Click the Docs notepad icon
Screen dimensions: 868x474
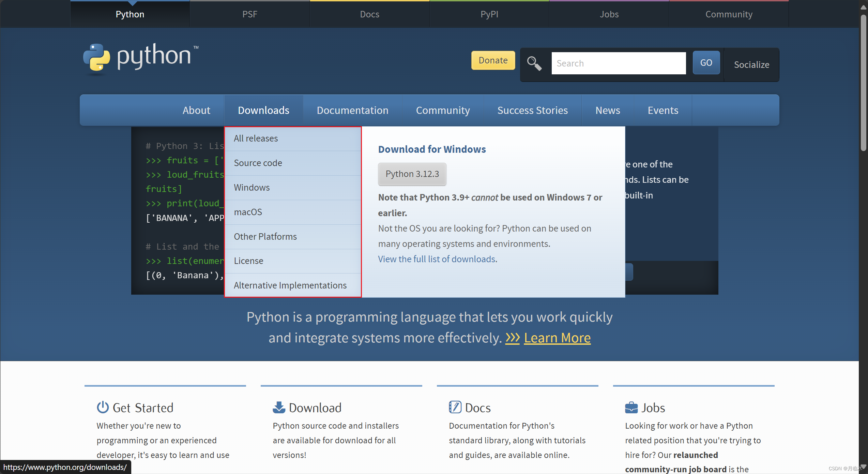[x=455, y=407]
